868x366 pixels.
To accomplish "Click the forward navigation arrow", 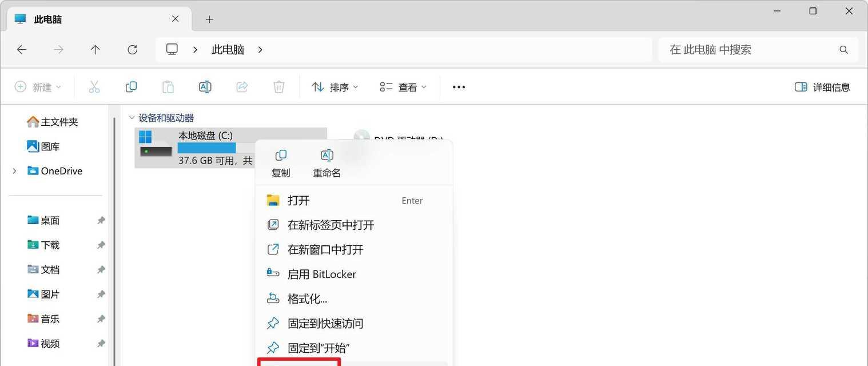I will pos(58,50).
